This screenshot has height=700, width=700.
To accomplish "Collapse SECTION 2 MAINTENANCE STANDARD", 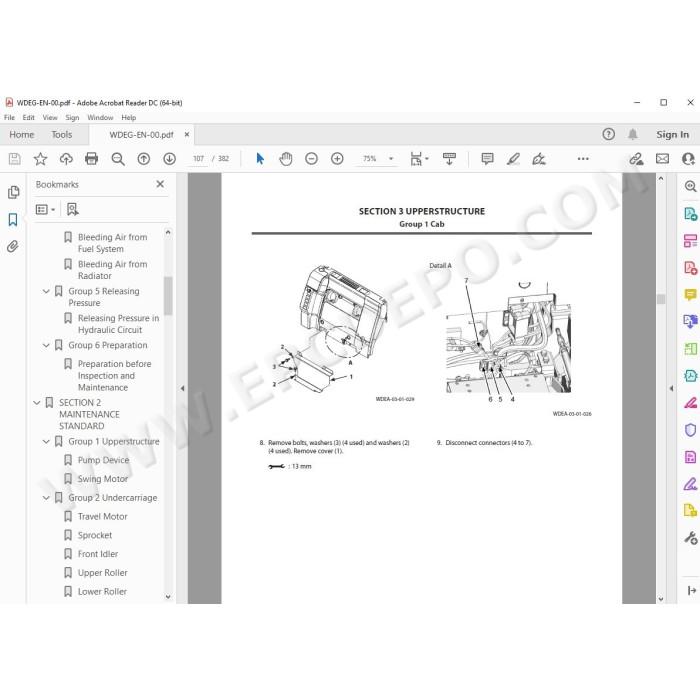I will click(x=37, y=403).
